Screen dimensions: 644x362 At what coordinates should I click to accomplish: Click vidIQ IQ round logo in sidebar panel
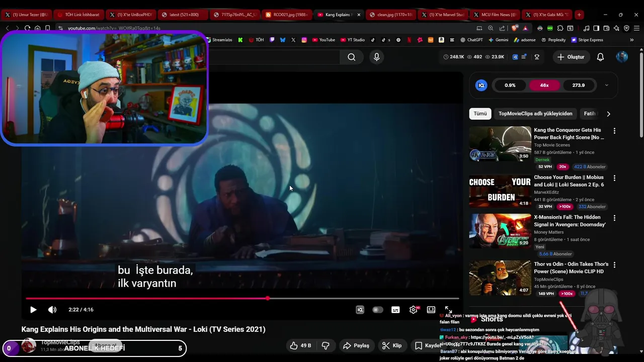[x=481, y=85]
